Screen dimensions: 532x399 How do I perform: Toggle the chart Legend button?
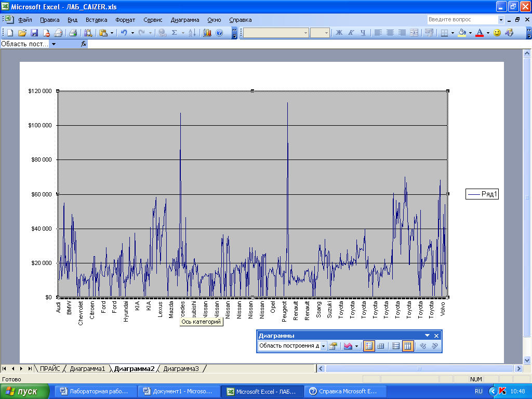(369, 345)
